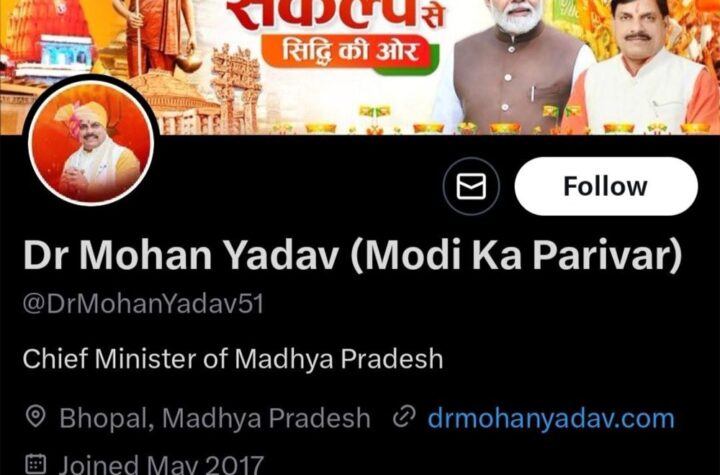
Task: Click the saffron-robed statue in banner
Action: coord(155,37)
